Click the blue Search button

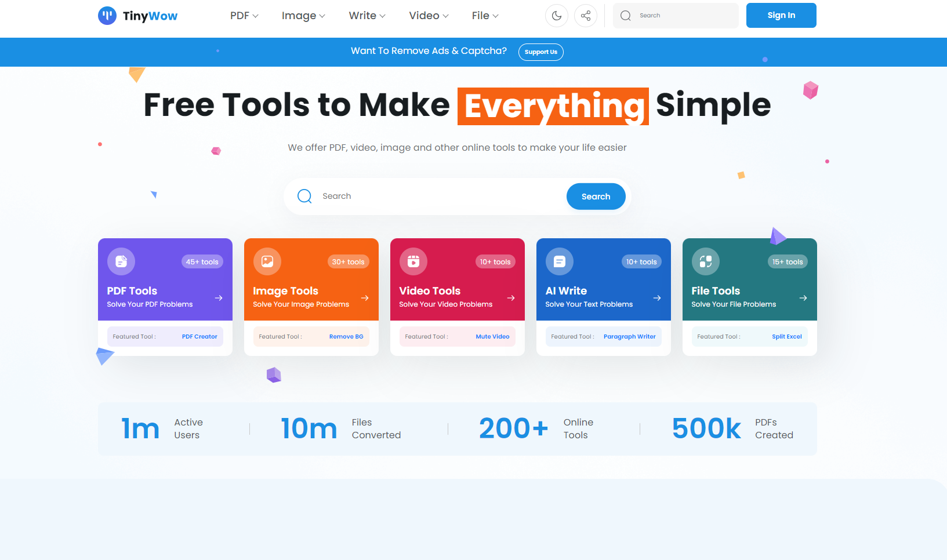point(596,197)
